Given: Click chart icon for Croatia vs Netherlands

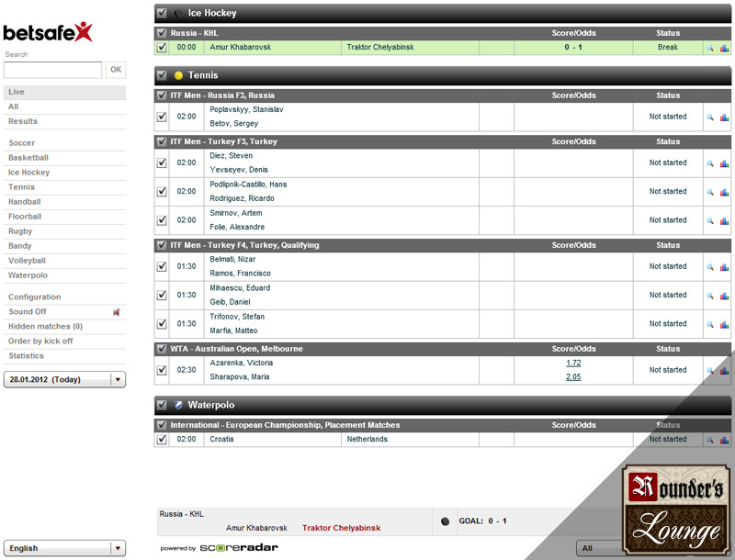Looking at the screenshot, I should 724,440.
